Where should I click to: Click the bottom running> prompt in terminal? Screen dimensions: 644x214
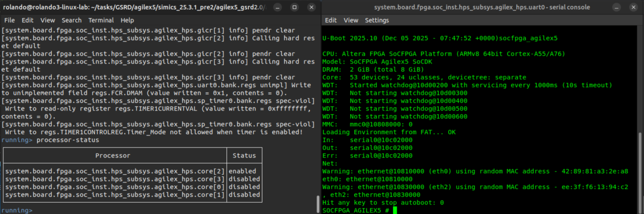point(17,211)
